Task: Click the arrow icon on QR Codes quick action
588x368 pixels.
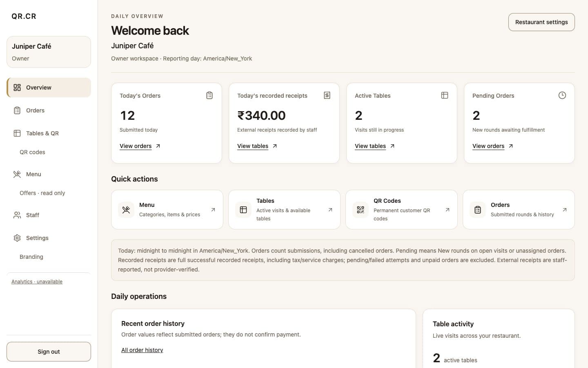Action: coord(448,210)
